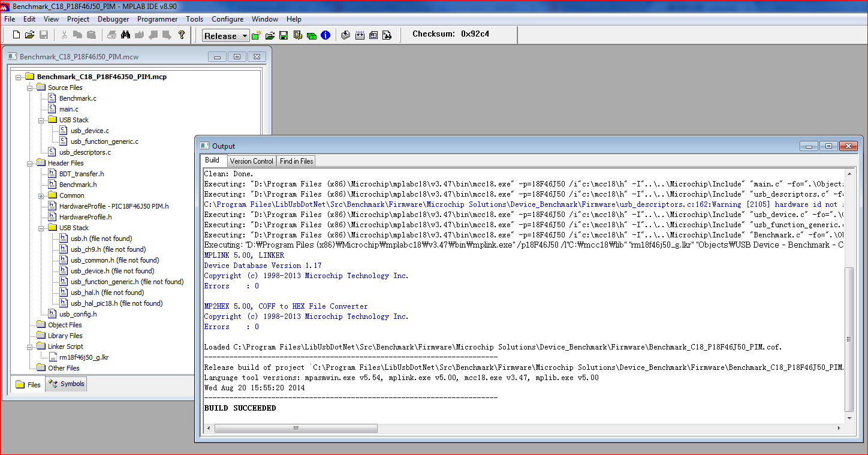This screenshot has width=868, height=455.
Task: Switch to the Symbols tab
Action: (67, 384)
